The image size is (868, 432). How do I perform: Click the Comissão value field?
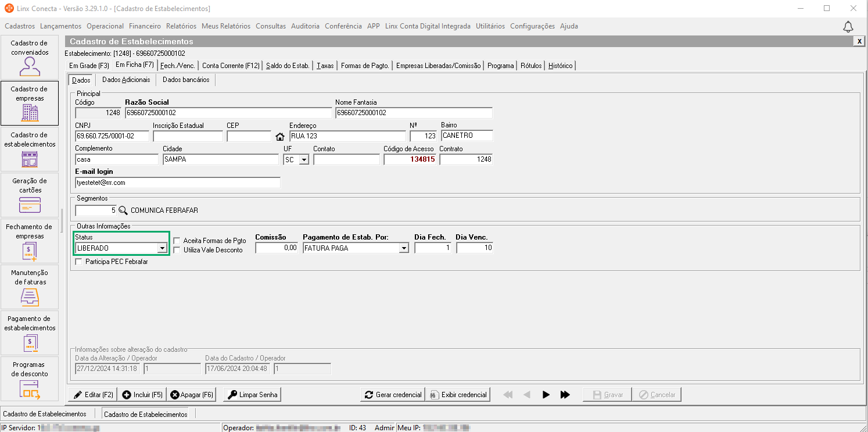pos(277,248)
